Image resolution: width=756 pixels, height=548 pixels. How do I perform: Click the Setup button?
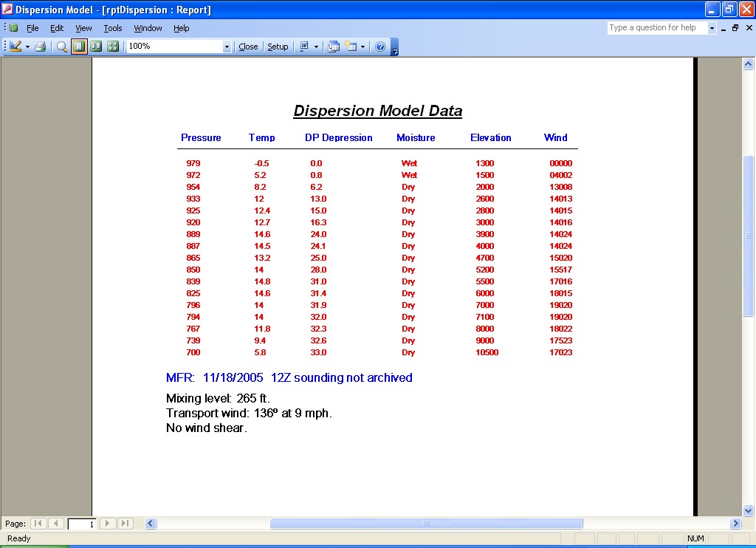tap(278, 47)
